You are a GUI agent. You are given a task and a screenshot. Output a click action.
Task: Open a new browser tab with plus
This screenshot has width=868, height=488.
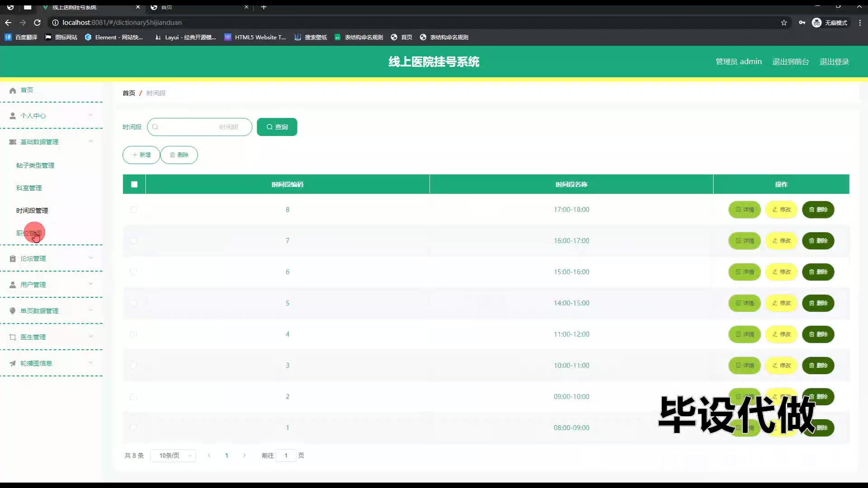click(x=264, y=7)
